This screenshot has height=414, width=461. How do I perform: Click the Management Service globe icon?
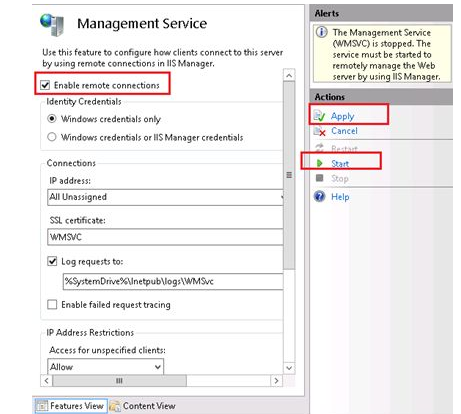(52, 24)
